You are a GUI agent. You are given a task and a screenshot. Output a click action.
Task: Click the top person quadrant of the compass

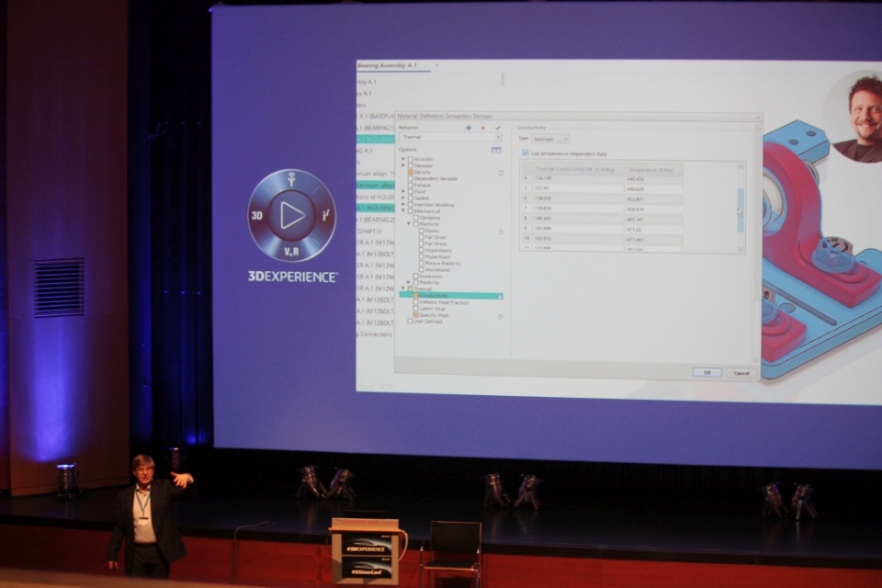click(x=291, y=179)
